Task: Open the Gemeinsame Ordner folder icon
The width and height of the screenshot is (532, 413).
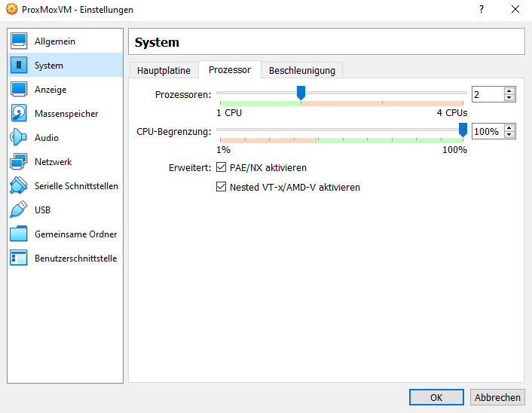Action: [x=19, y=234]
